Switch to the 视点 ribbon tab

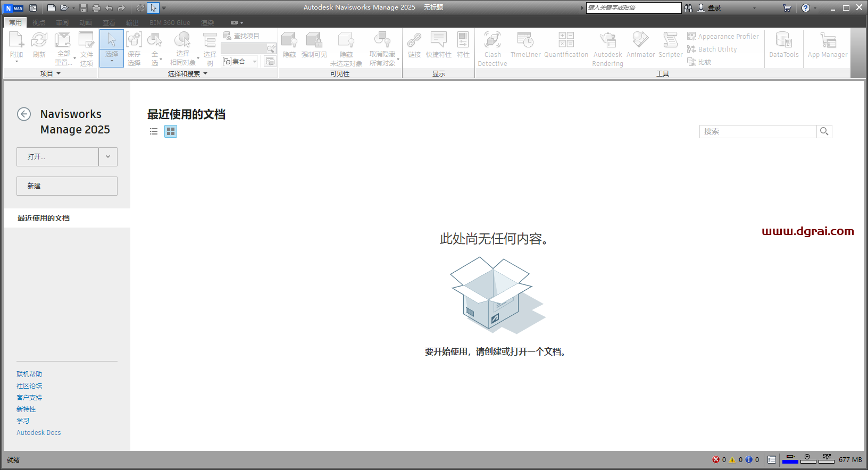pyautogui.click(x=39, y=22)
